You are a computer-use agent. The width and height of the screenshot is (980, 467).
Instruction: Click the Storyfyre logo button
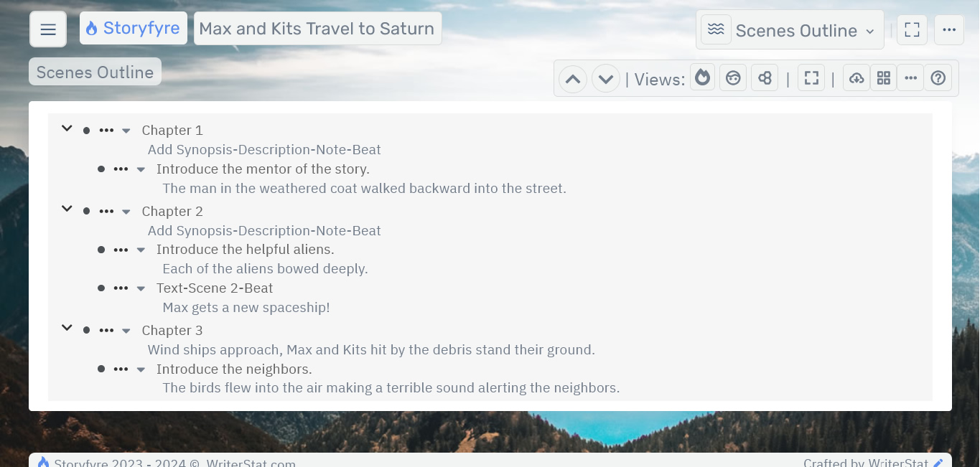134,29
